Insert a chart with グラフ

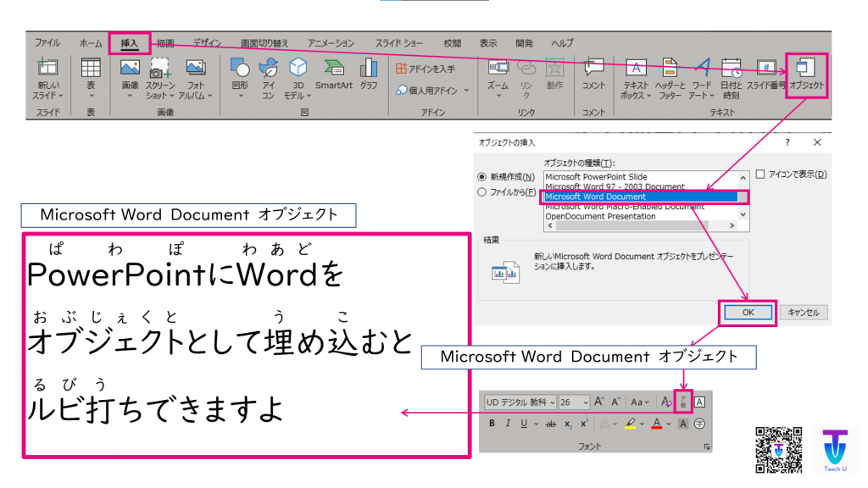tap(369, 74)
